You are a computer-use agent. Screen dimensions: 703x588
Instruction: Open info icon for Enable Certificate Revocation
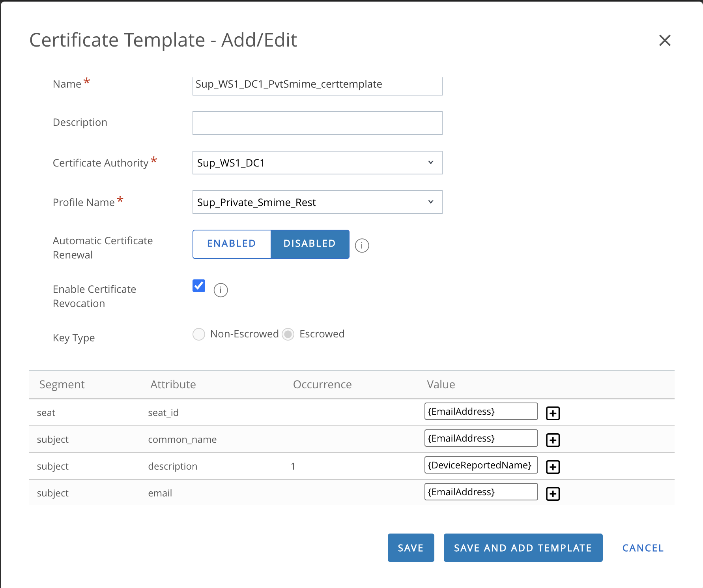[221, 290]
